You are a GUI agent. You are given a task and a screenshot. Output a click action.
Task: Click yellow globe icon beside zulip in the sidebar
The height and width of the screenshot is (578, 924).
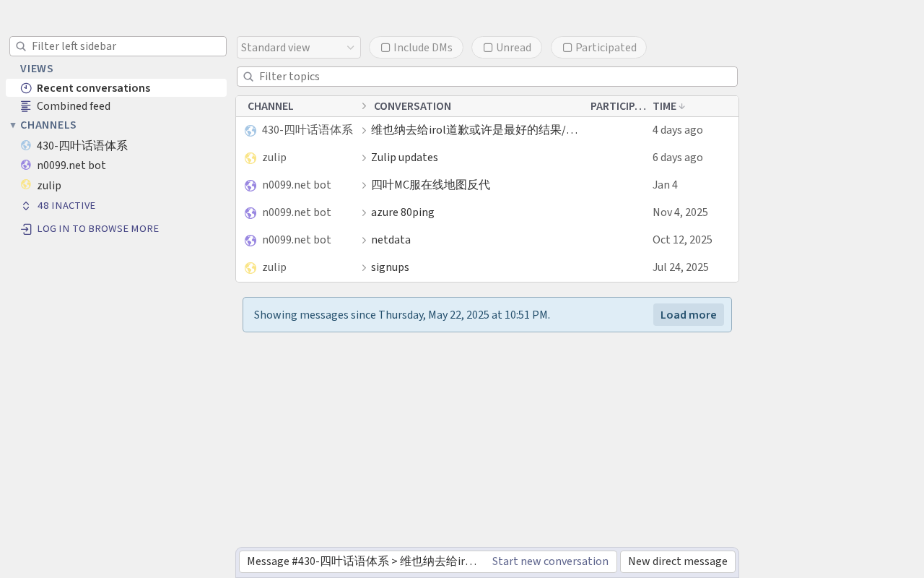pos(26,185)
